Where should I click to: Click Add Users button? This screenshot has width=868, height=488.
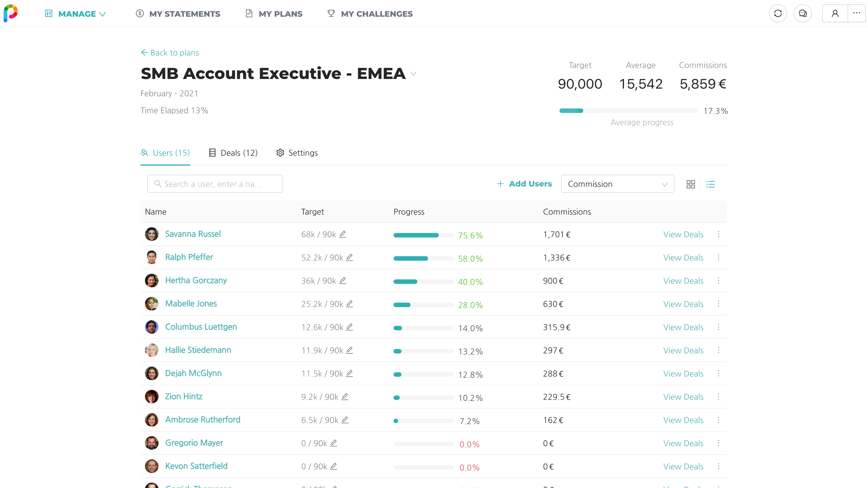[x=524, y=184]
